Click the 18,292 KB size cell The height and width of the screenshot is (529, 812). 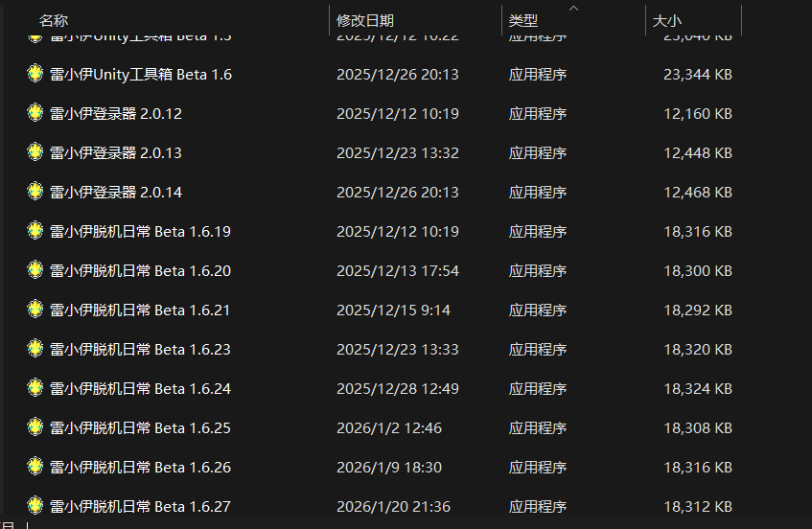click(x=697, y=310)
